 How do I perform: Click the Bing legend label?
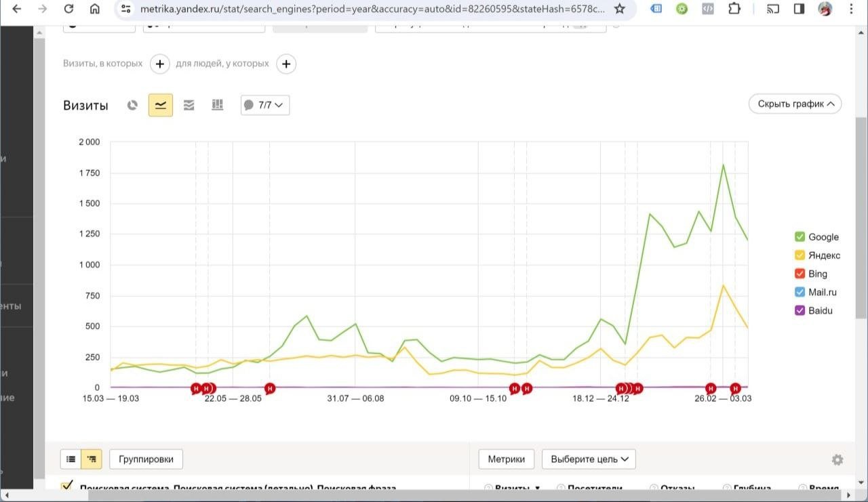point(818,274)
